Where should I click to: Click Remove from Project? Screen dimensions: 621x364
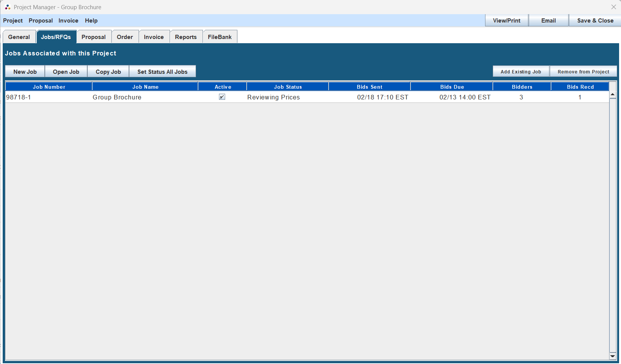[583, 71]
